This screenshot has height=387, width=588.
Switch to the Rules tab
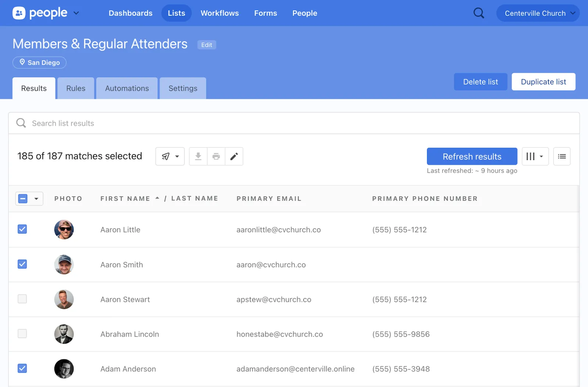(x=76, y=88)
